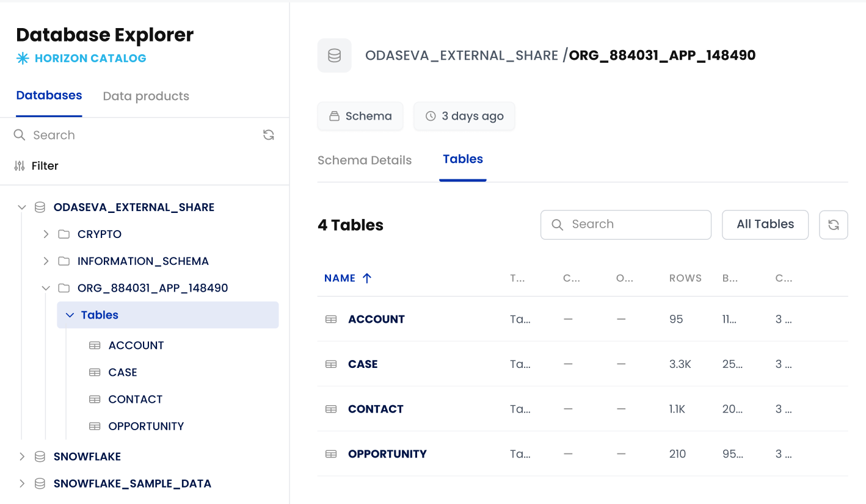Image resolution: width=866 pixels, height=504 pixels.
Task: Refresh the database tree in sidebar
Action: tap(268, 135)
